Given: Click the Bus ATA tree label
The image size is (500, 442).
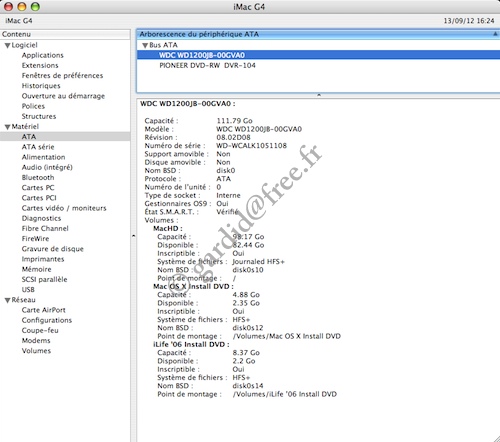Looking at the screenshot, I should [x=163, y=45].
